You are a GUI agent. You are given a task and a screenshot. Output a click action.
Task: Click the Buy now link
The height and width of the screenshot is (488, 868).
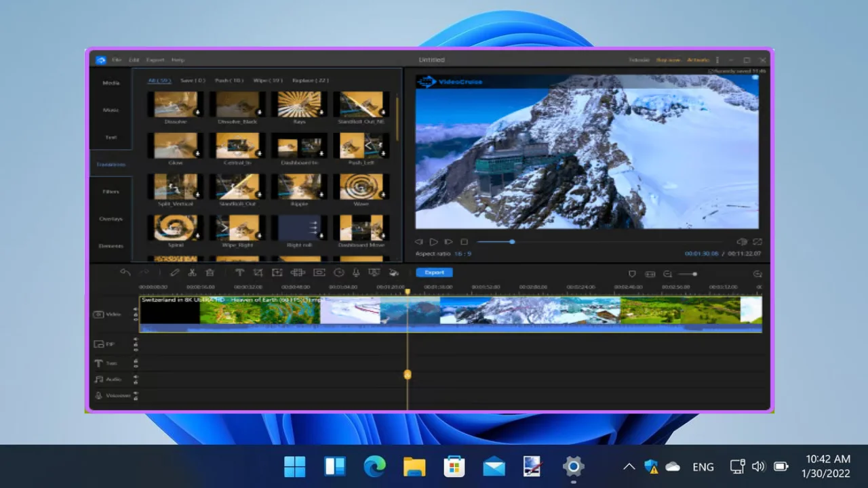[668, 60]
